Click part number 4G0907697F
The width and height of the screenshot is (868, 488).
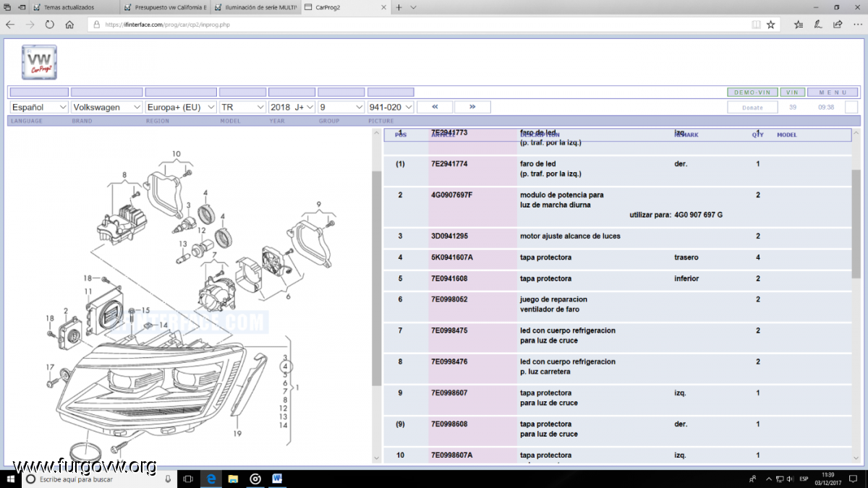[x=451, y=195]
